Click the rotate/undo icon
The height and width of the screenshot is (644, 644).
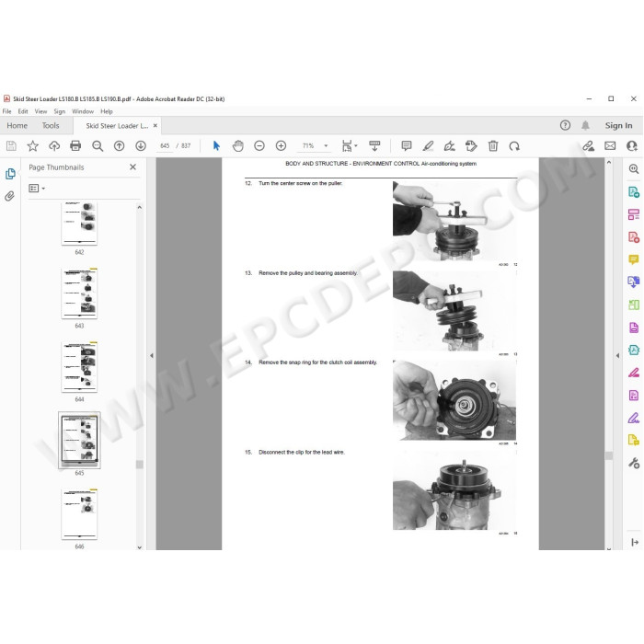(514, 145)
